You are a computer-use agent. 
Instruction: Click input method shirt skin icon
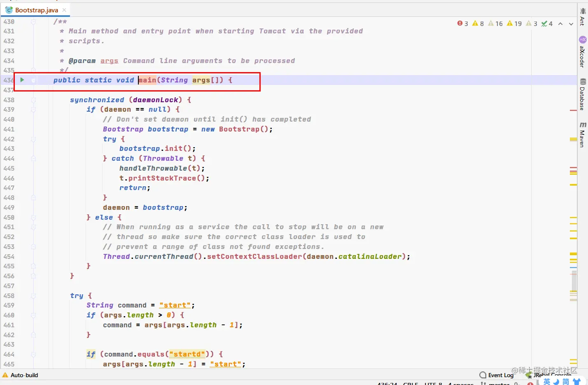[576, 382]
